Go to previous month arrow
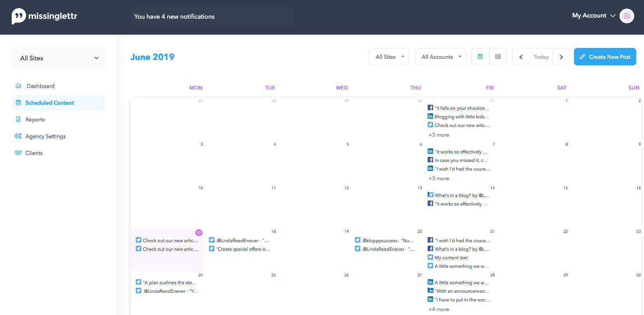Screen dimensions: 644x315 tap(521, 57)
